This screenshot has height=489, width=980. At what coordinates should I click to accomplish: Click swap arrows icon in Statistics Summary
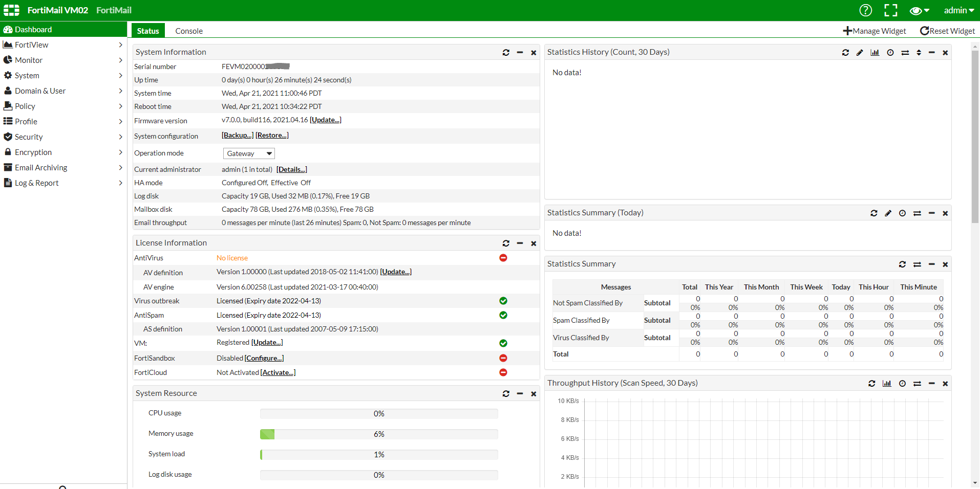tap(917, 264)
